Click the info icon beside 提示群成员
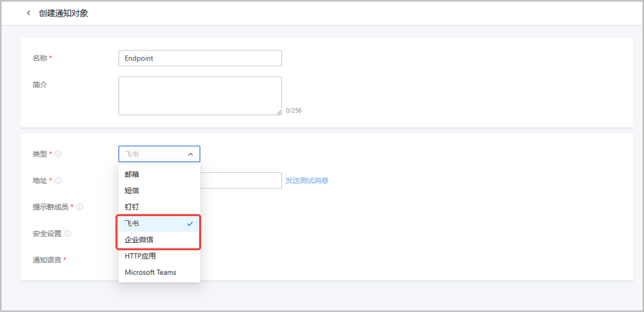The height and width of the screenshot is (312, 644). (80, 207)
